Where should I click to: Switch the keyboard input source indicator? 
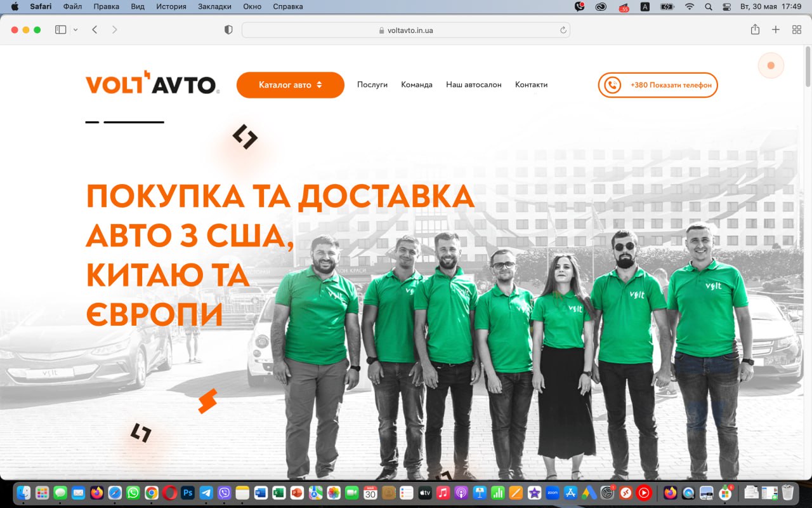click(645, 6)
